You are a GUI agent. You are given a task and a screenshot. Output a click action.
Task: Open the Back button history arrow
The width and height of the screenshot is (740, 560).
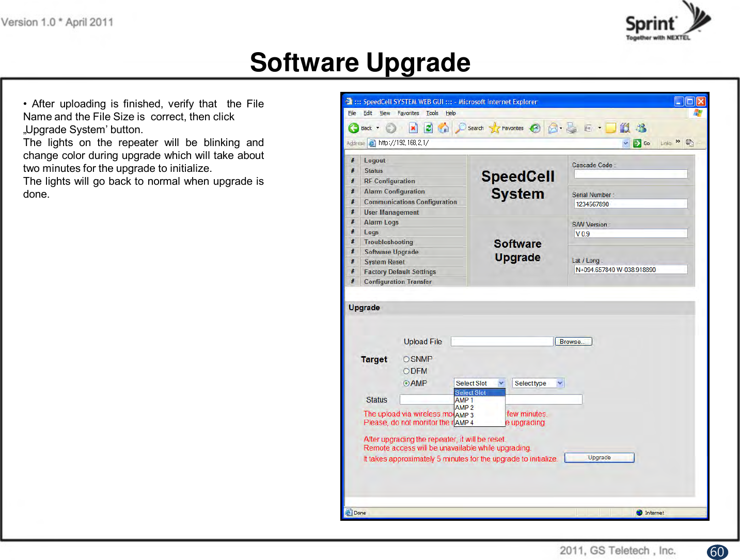coord(377,128)
